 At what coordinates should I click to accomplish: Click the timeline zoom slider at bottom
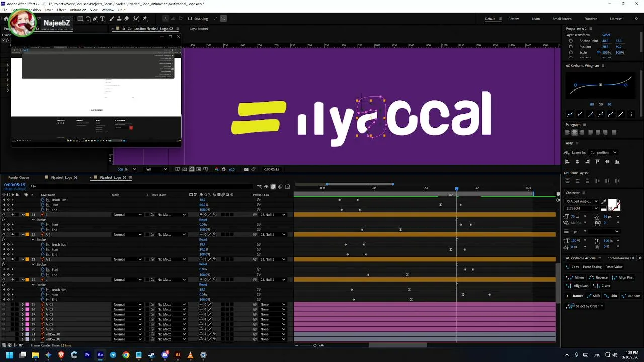click(315, 345)
